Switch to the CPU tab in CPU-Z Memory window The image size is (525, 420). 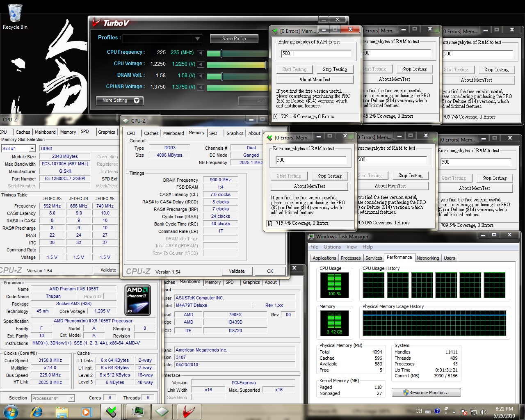131,133
